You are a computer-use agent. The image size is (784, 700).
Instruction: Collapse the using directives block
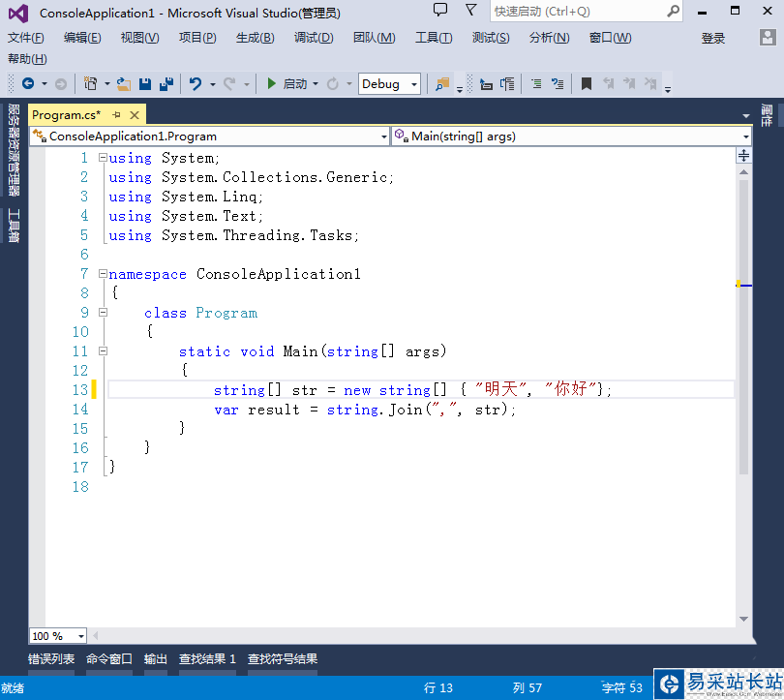point(103,158)
